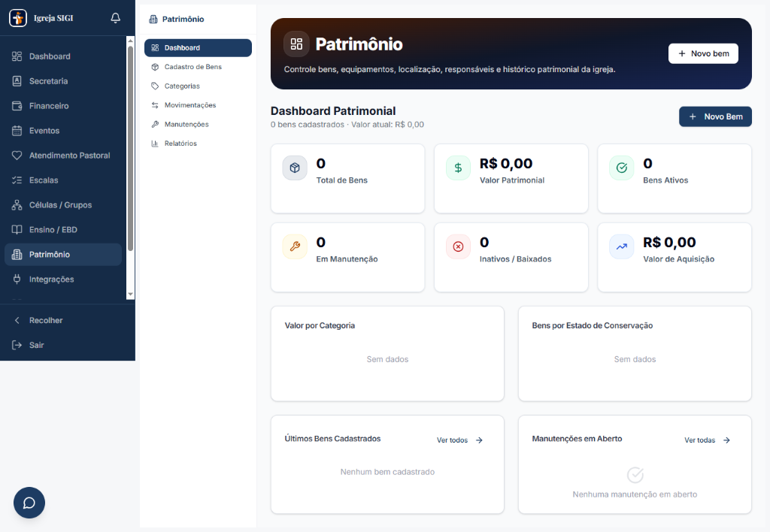Image resolution: width=770 pixels, height=532 pixels.
Task: Open Categorias submenu item
Action: [198, 86]
